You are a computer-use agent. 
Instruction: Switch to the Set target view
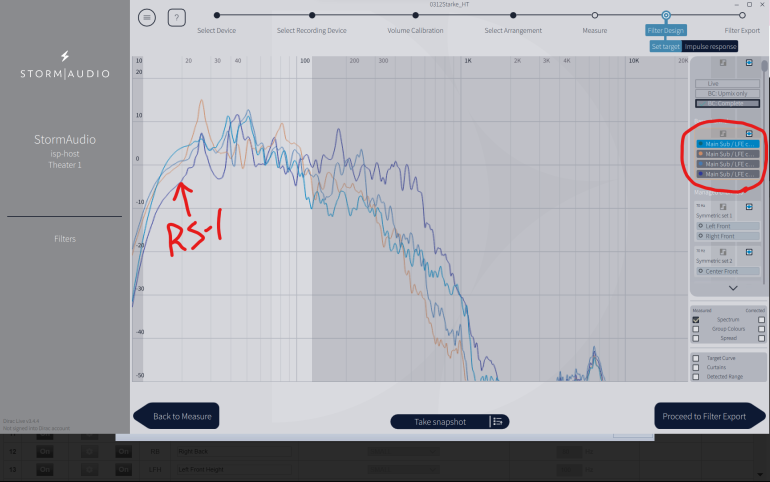[x=666, y=47]
